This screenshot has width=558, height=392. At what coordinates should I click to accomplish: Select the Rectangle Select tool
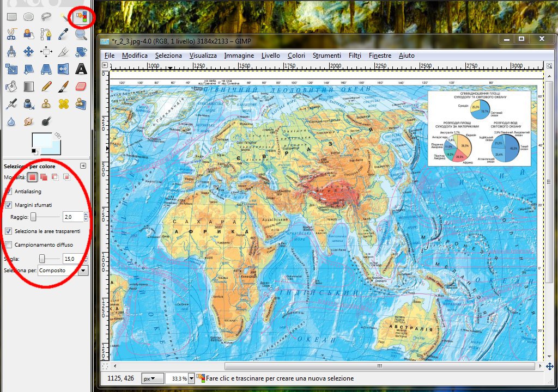[11, 17]
